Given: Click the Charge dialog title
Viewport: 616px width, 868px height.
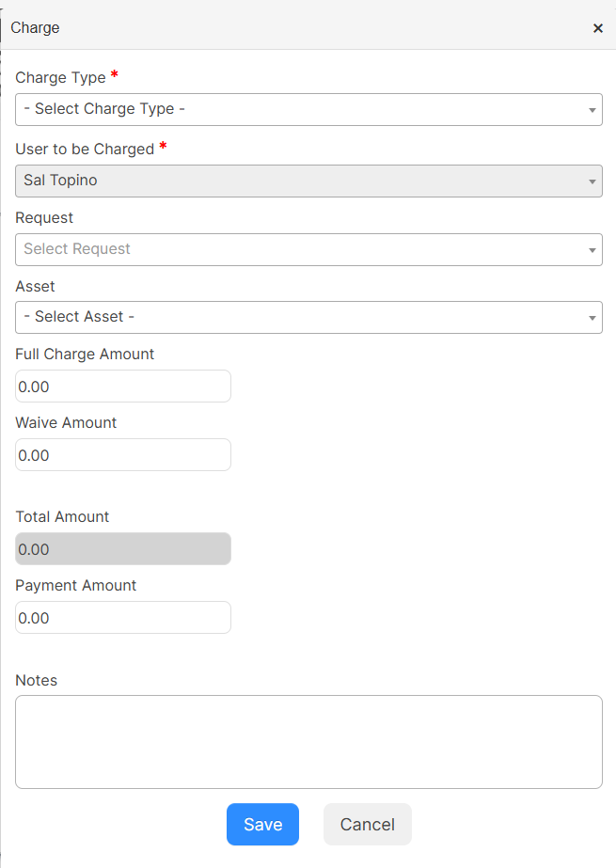Looking at the screenshot, I should 35,27.
